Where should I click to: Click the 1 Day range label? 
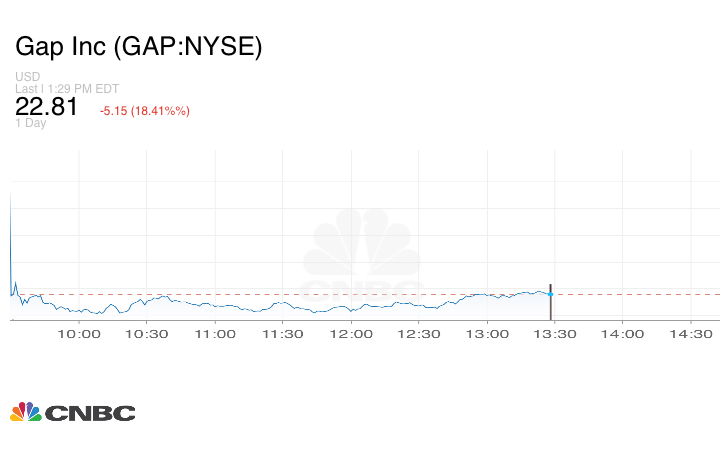31,123
